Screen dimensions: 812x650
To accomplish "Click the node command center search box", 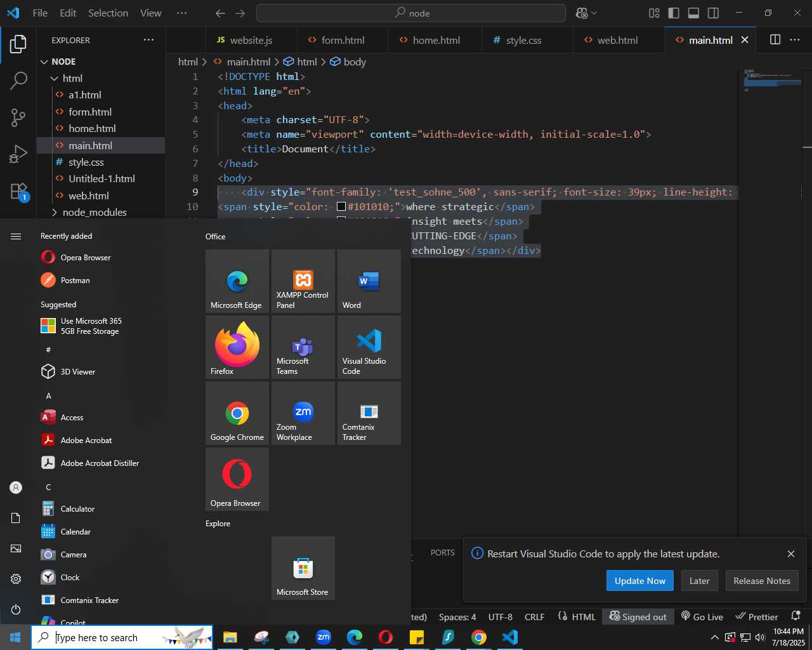I will [411, 13].
